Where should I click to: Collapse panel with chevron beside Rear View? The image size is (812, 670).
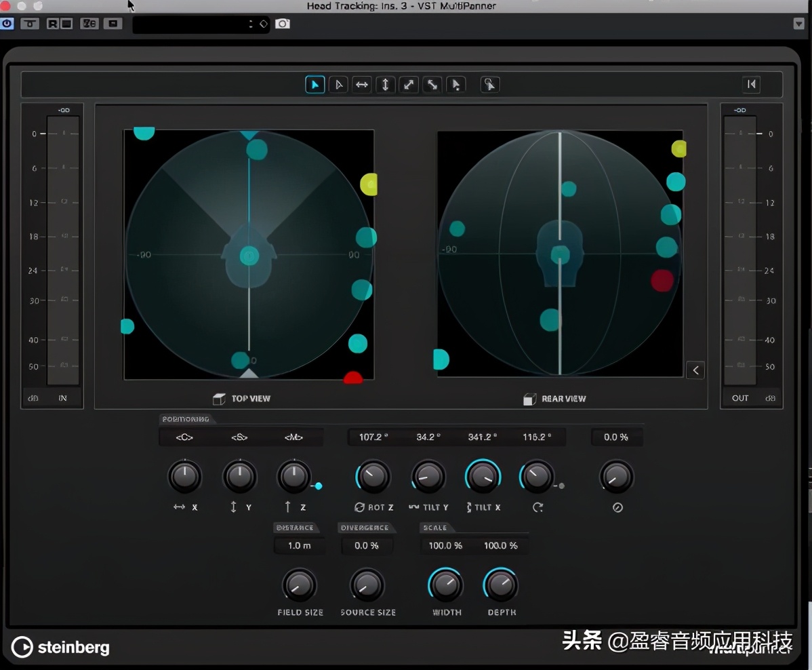pos(695,370)
